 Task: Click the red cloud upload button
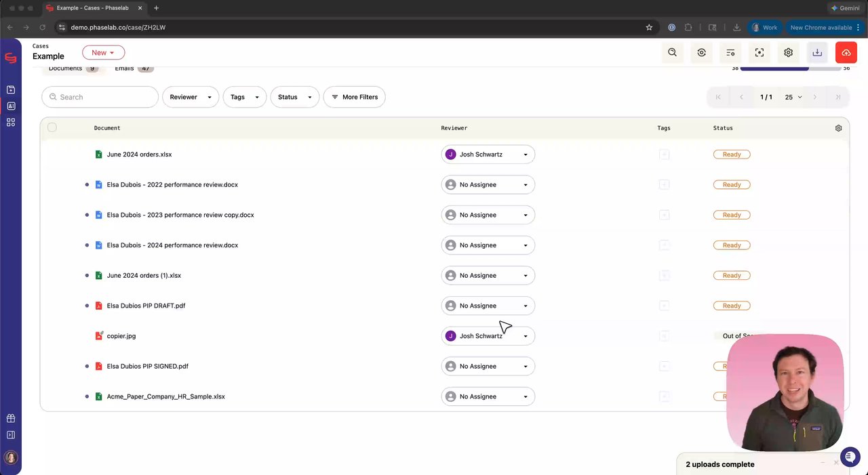[x=846, y=53]
